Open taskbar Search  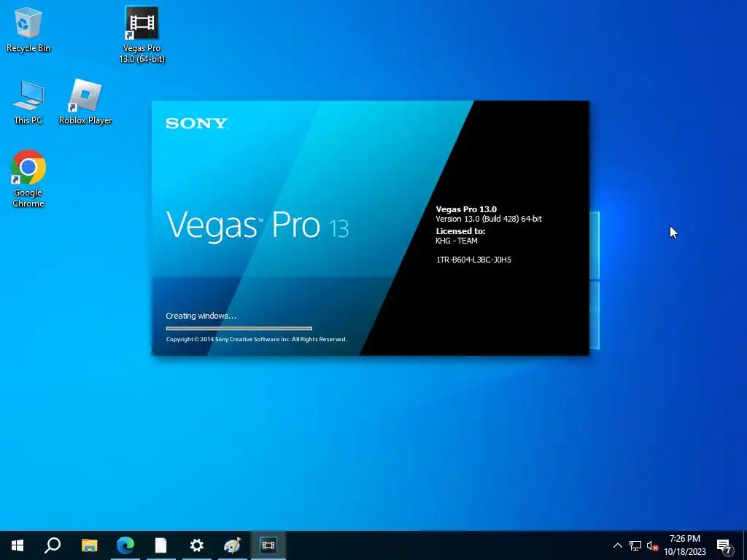point(53,545)
